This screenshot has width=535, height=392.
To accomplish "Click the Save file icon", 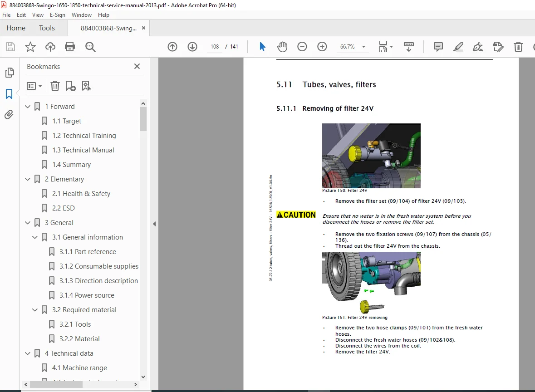I will click(x=10, y=47).
